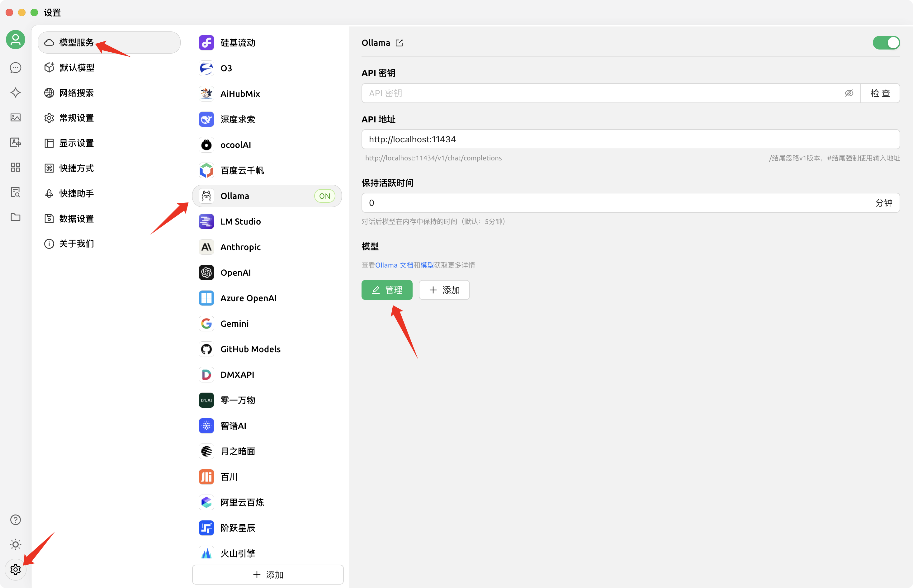
Task: Select the Ollama provider row
Action: pyautogui.click(x=267, y=196)
